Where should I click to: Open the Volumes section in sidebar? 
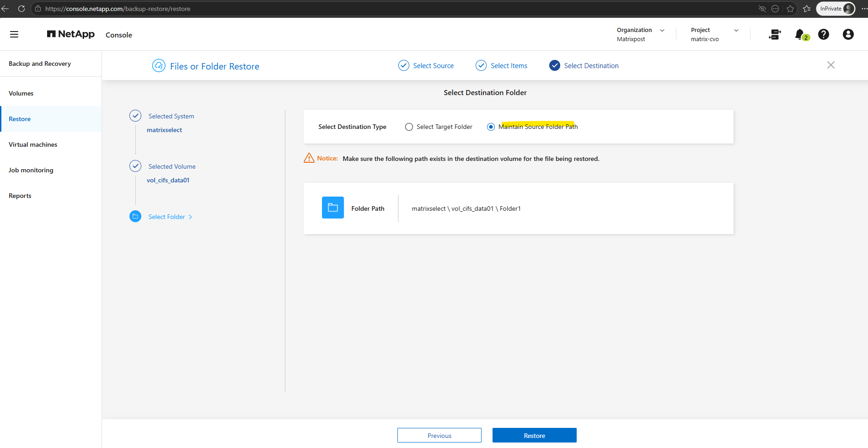pos(51,93)
